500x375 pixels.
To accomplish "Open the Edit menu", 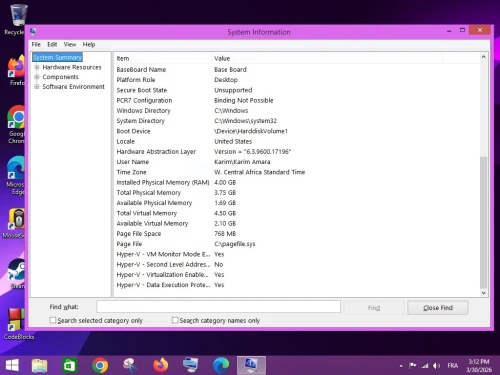I will pos(52,45).
